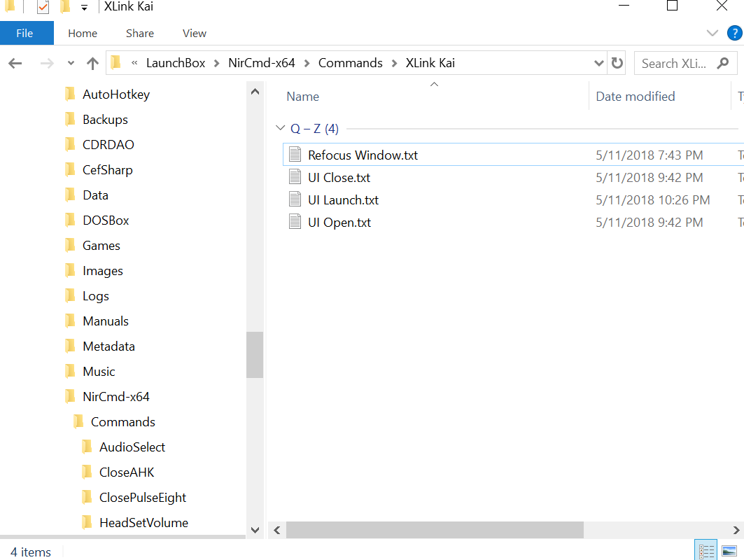
Task: Click the UI Open.txt file icon
Action: pyautogui.click(x=295, y=221)
